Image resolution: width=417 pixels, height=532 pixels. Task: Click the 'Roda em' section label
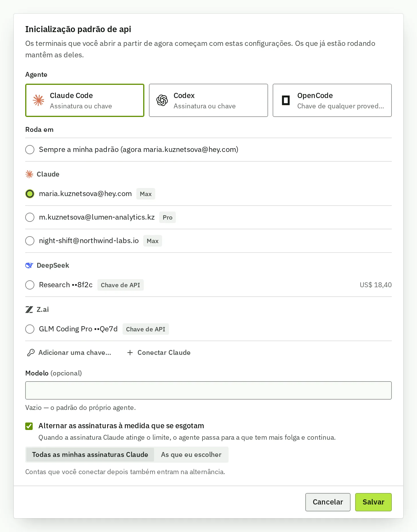[39, 130]
